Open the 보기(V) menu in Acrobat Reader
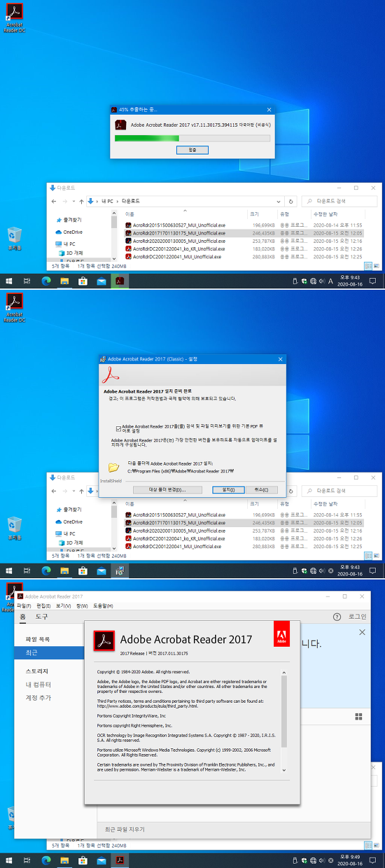The height and width of the screenshot is (868, 385). (x=63, y=605)
